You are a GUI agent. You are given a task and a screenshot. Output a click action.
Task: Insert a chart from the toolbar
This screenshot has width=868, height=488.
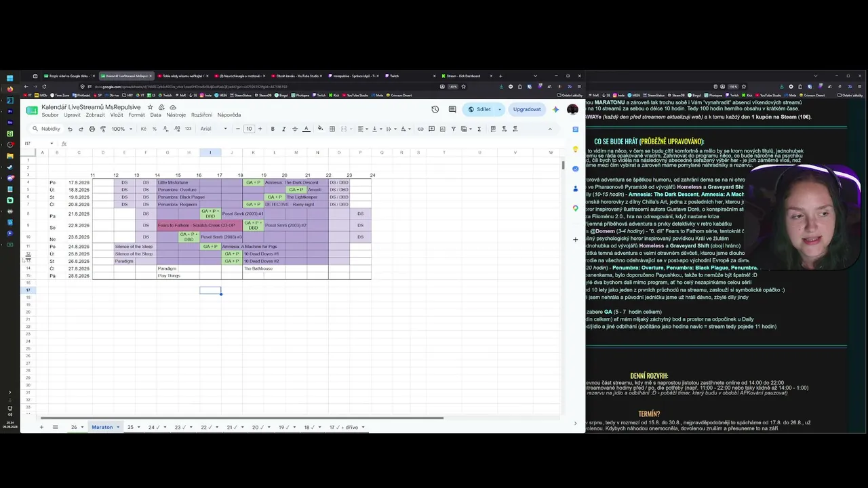click(x=442, y=129)
